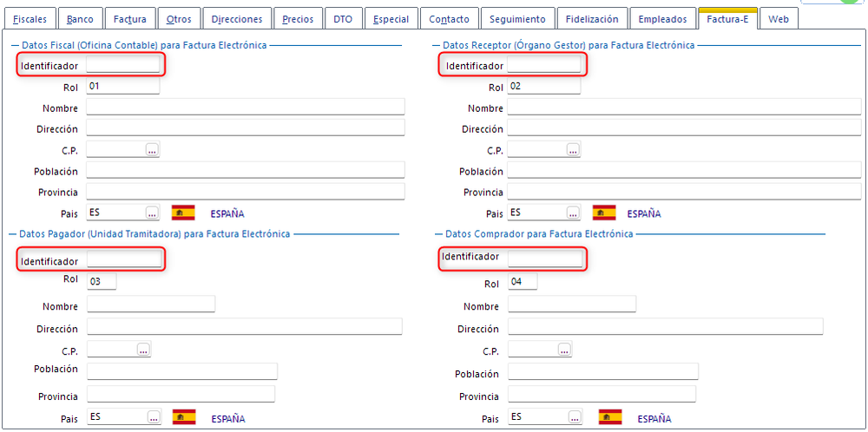Screen dimensions: 868x432
Task: Focus Provincia field in Unidad Tramitadora section
Action: tap(181, 394)
